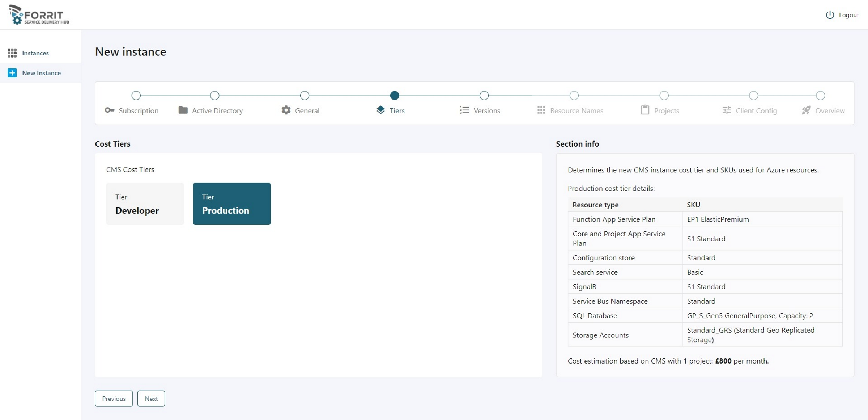Click the filled Tiers step circle
The height and width of the screenshot is (420, 868).
[x=395, y=96]
